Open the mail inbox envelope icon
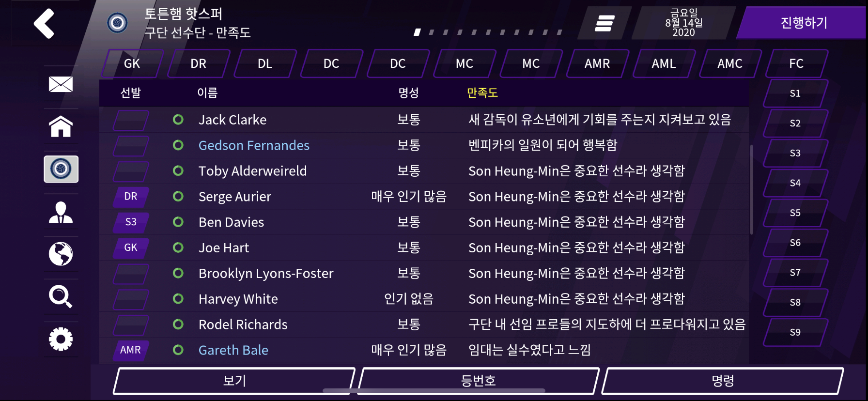 (x=61, y=84)
